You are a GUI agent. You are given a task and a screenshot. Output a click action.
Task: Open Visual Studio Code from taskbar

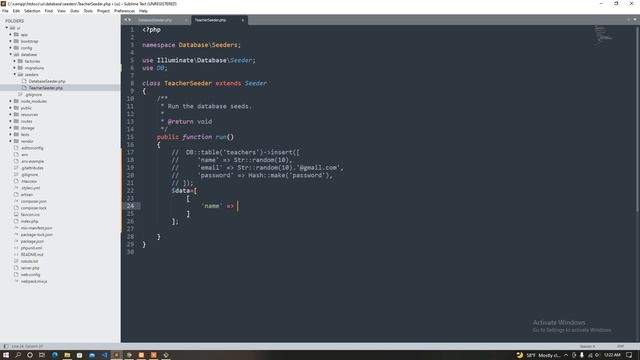point(104,355)
